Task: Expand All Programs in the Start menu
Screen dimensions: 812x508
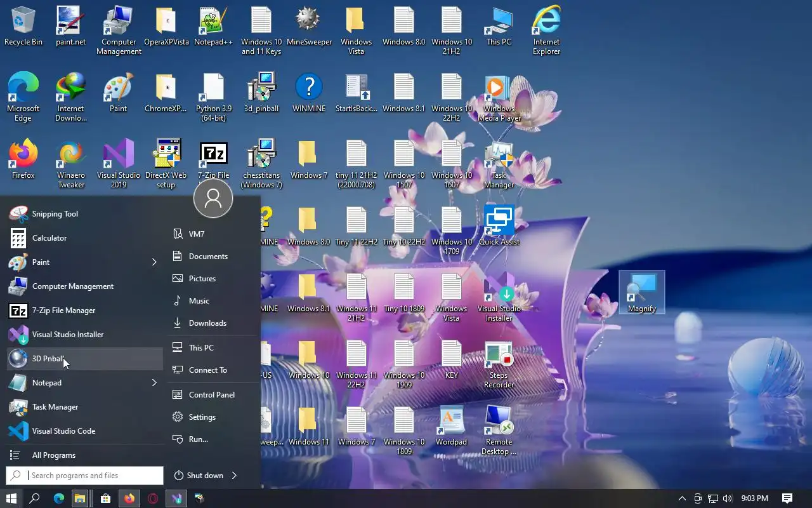Action: pyautogui.click(x=84, y=455)
